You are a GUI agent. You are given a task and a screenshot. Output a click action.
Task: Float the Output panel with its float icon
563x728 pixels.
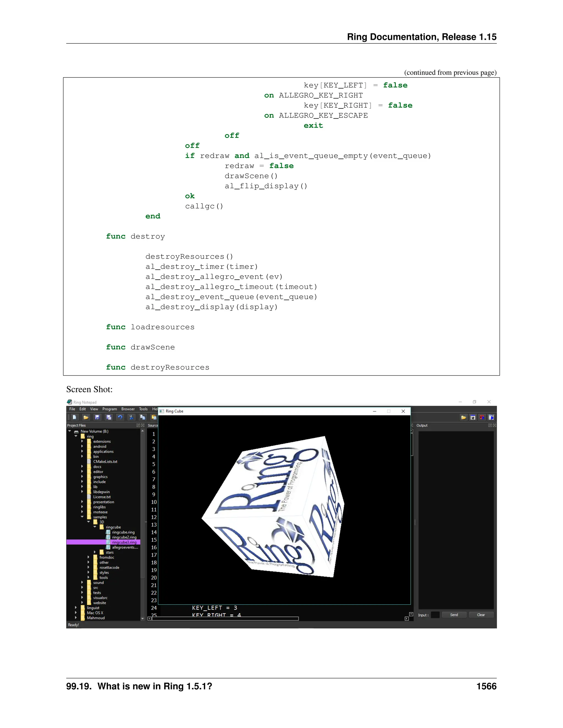click(490, 425)
